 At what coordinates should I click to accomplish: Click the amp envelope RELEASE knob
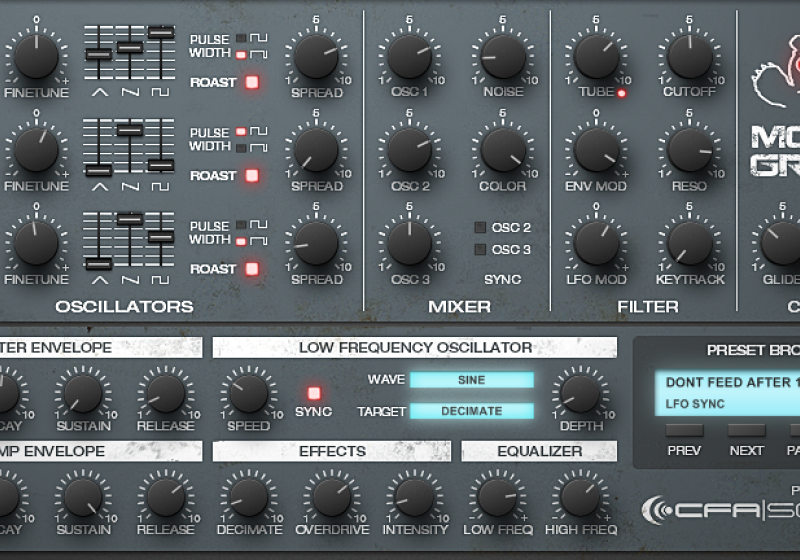[166, 498]
